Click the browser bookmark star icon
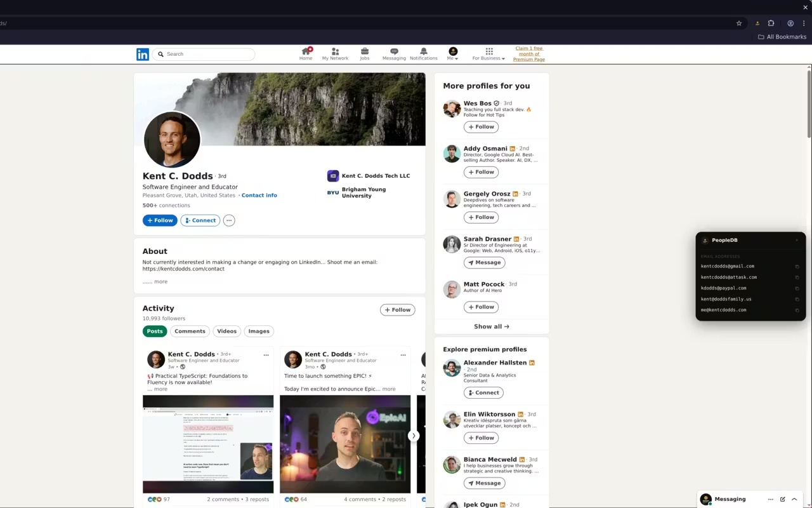Screen dimensions: 812x508 739,23
